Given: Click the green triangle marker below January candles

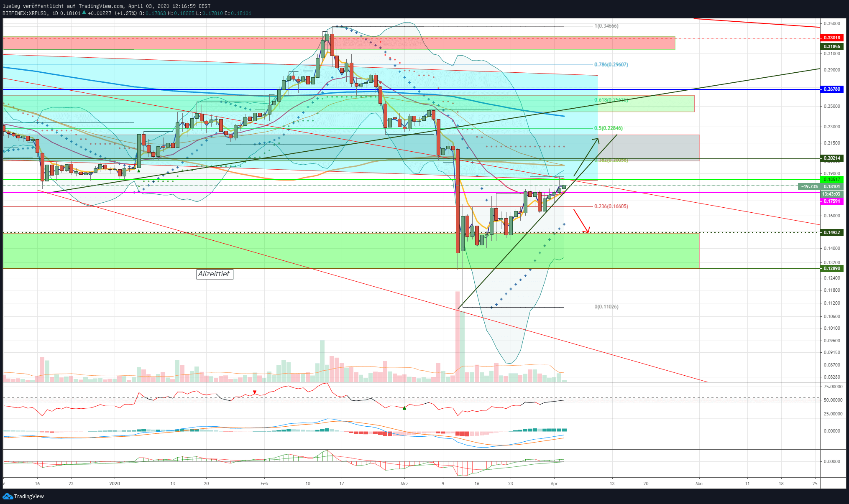Looking at the screenshot, I should (x=139, y=171).
